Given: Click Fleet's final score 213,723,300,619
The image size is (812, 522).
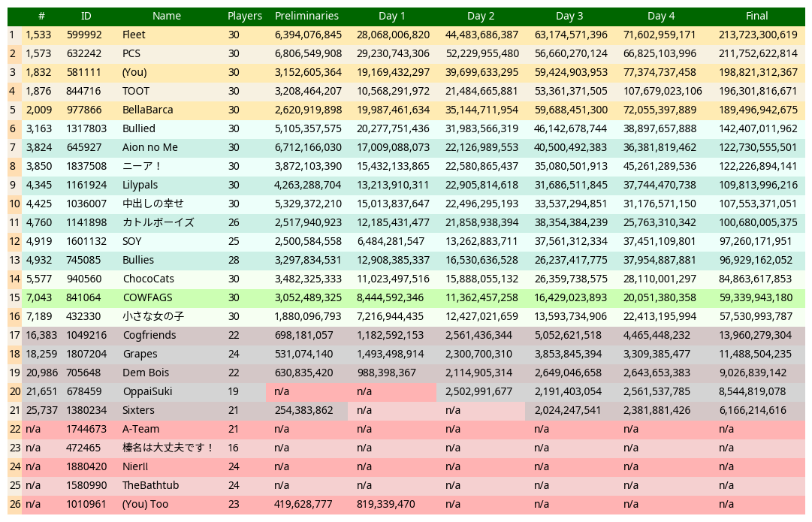Looking at the screenshot, I should (x=758, y=35).
